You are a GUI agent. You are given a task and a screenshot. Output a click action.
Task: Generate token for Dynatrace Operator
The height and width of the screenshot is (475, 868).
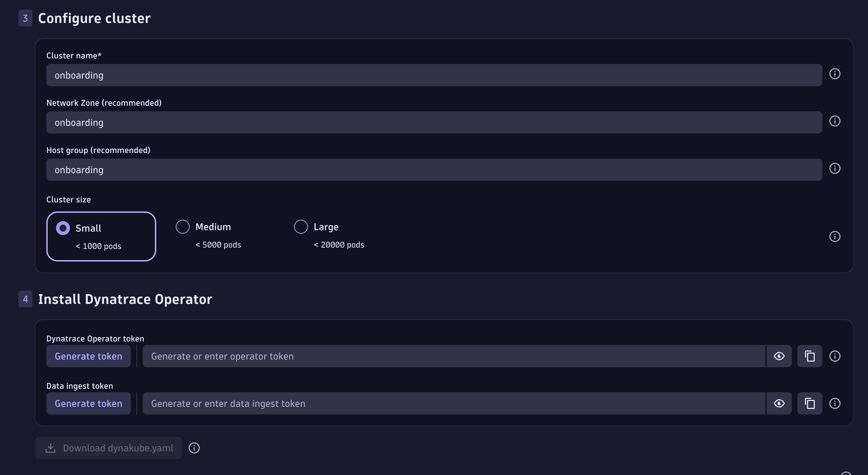click(88, 356)
